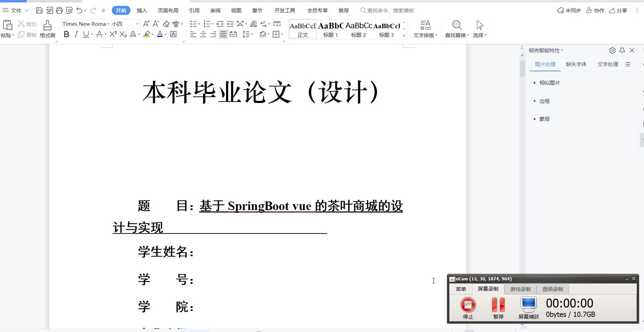This screenshot has width=644, height=332.
Task: Click the bulleted list icon
Action: [193, 24]
